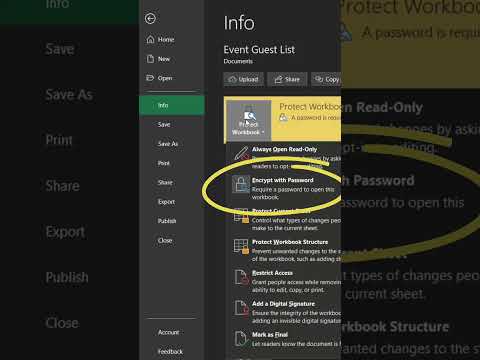Click the Copy path button

(x=326, y=79)
